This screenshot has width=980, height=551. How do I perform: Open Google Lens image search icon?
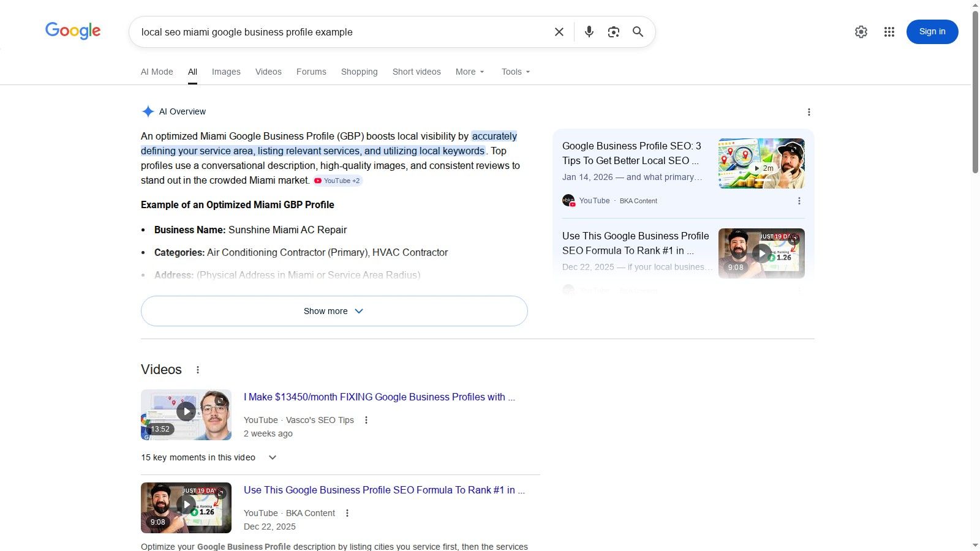(613, 32)
